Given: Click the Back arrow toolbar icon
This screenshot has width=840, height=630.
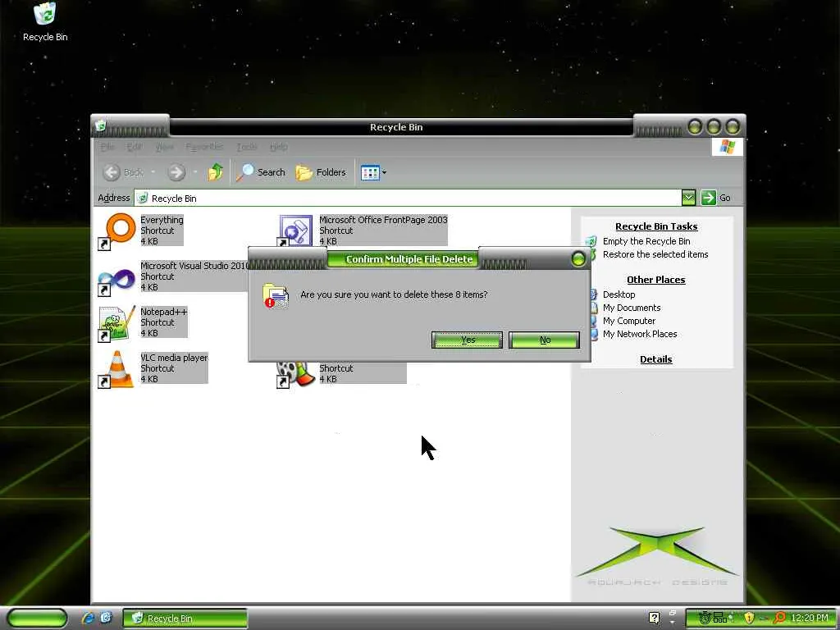Looking at the screenshot, I should [x=112, y=172].
